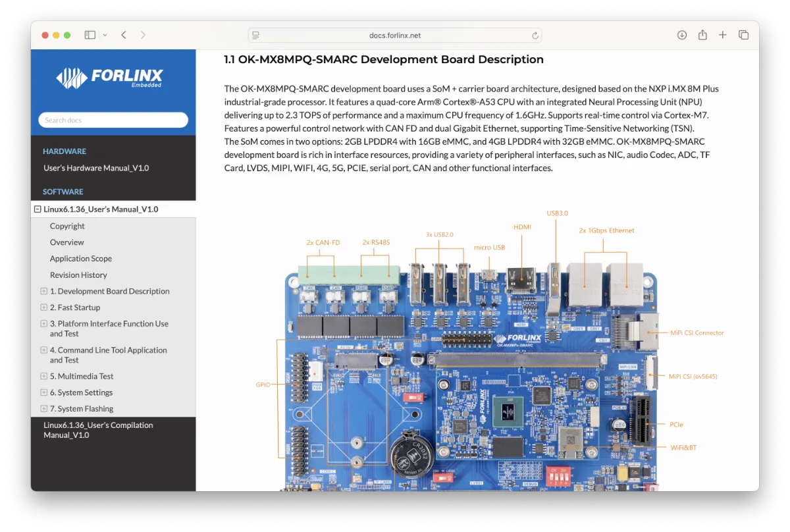Viewport: 790px width, 532px height.
Task: Open 3. Platform Interface Function Use and Test
Action: point(109,329)
